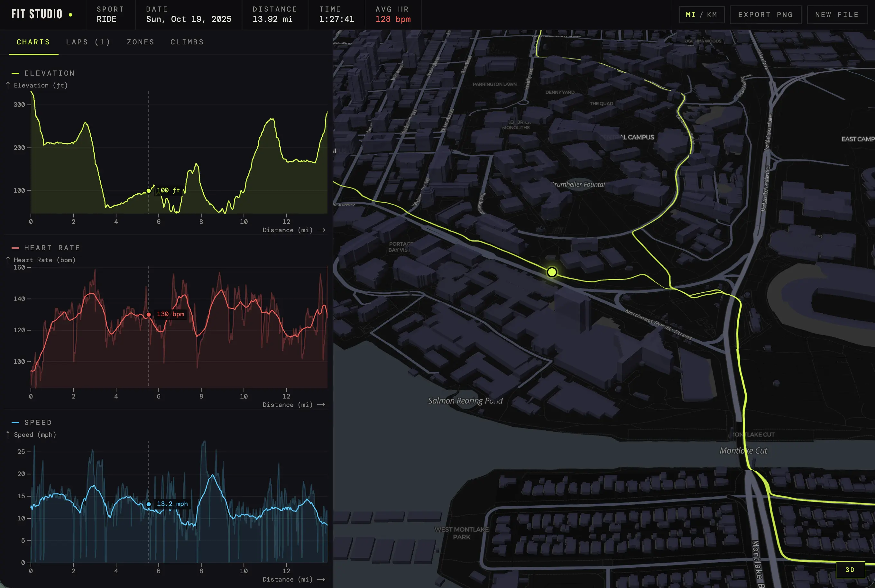Image resolution: width=875 pixels, height=588 pixels.
Task: Click the green status dot beside FIT STUDIO
Action: [x=70, y=14]
